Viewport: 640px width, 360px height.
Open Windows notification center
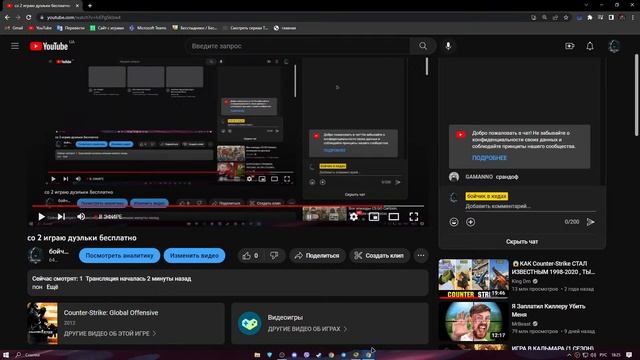tap(629, 355)
